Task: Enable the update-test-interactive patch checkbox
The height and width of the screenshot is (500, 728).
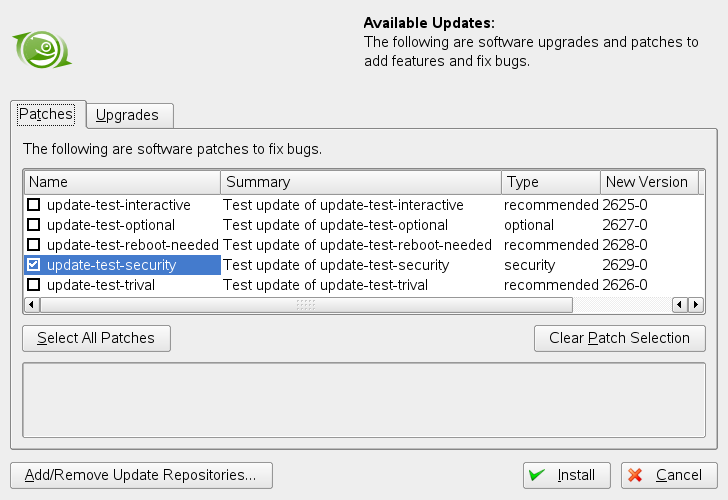Action: [x=34, y=205]
